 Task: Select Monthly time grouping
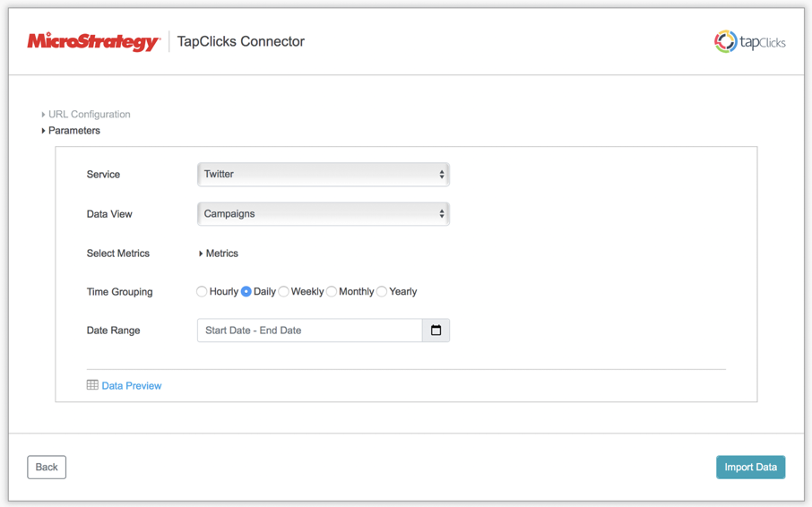[332, 292]
